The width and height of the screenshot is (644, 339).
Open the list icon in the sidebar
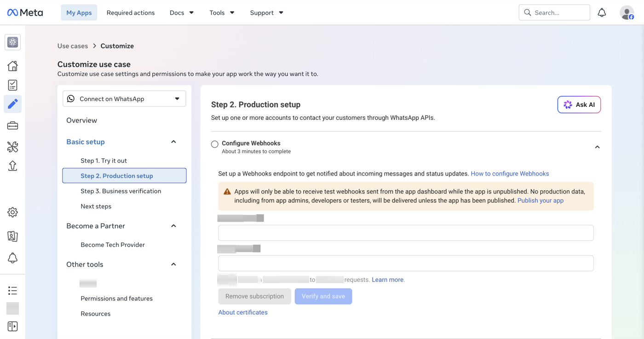[12, 291]
